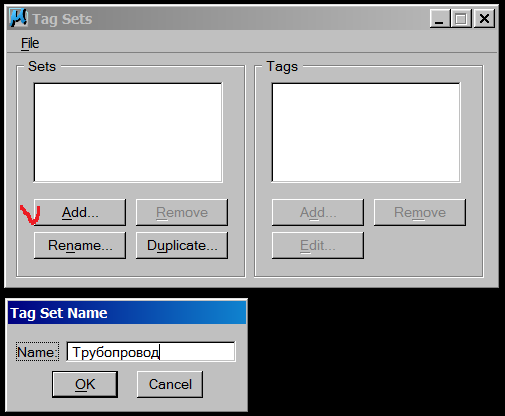Click the Name: label in the dialog
The height and width of the screenshot is (416, 505).
pyautogui.click(x=37, y=352)
